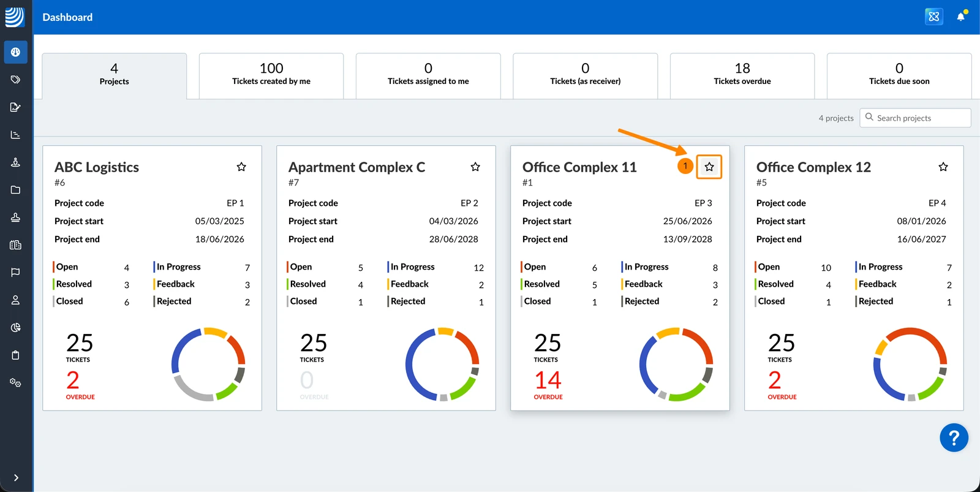Click the notification bell icon
Viewport: 980px width, 492px height.
961,17
